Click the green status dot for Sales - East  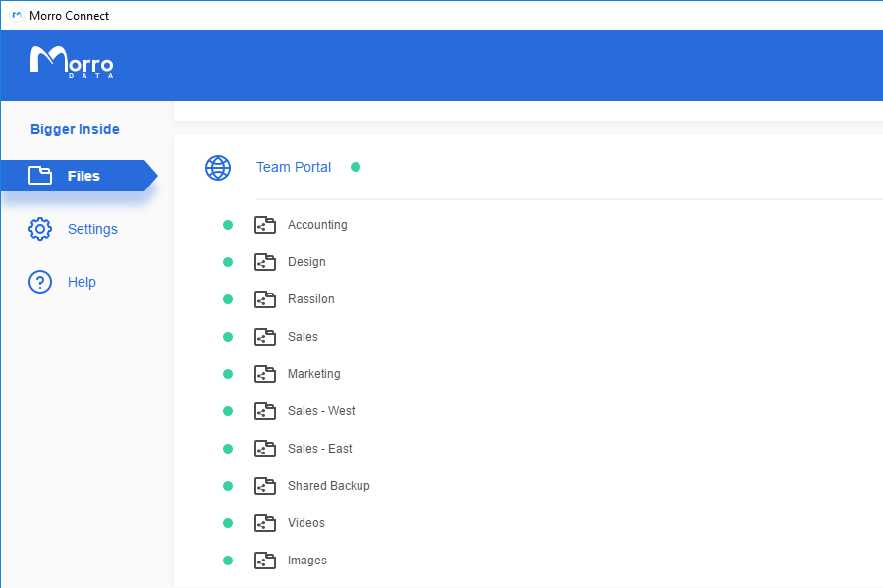pos(228,449)
